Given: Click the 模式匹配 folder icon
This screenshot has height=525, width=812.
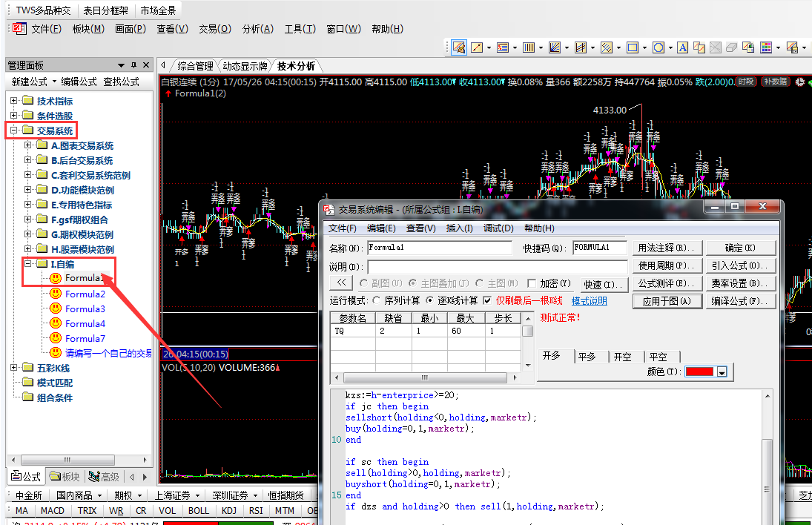Looking at the screenshot, I should (28, 382).
